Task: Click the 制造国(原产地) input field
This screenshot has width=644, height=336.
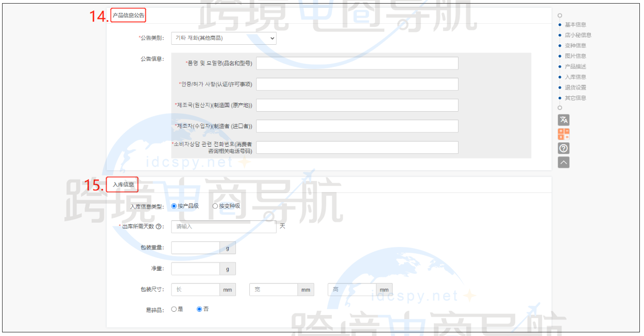Action: (x=357, y=105)
